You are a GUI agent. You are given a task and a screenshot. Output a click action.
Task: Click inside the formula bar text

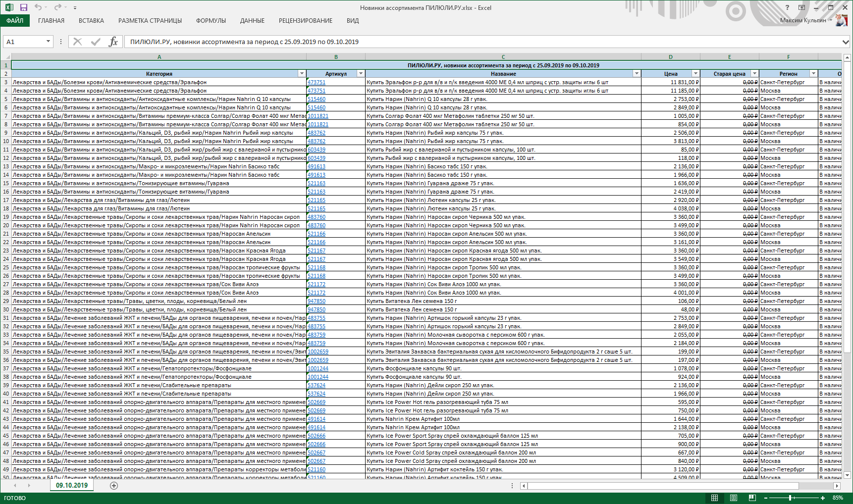pyautogui.click(x=482, y=42)
